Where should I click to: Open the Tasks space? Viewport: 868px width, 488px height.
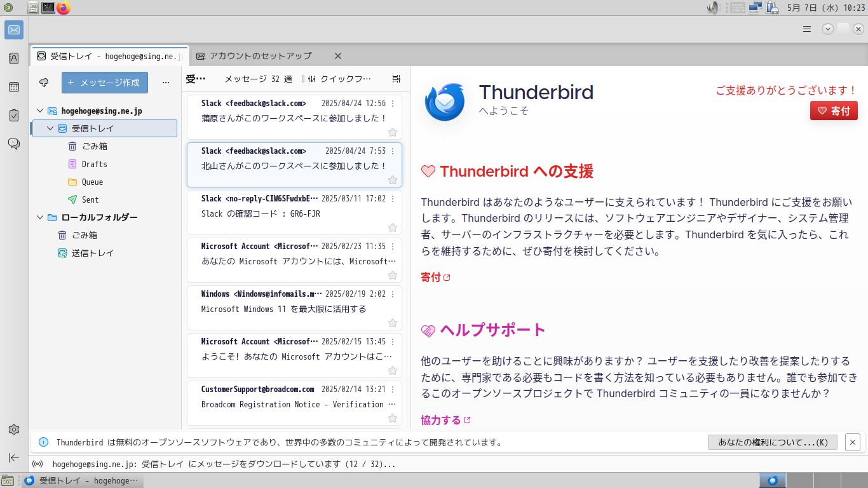point(14,116)
